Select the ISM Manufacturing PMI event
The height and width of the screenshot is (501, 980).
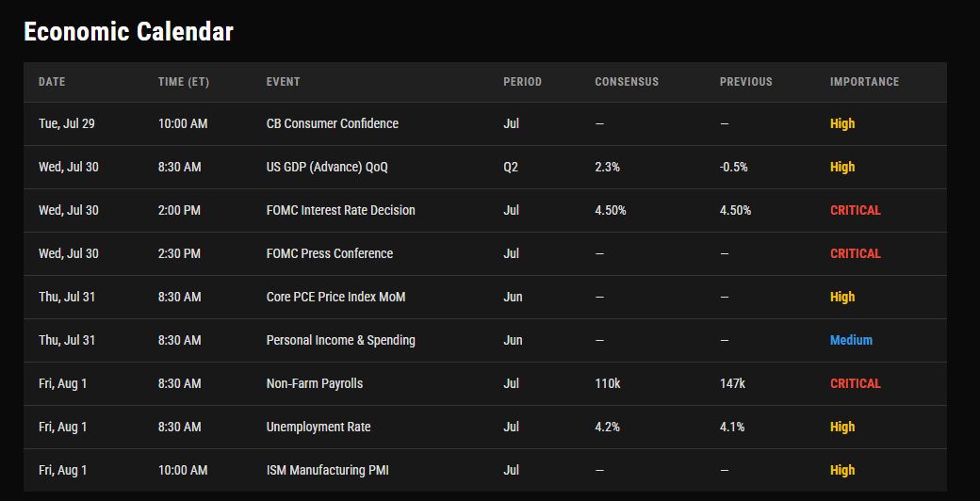pyautogui.click(x=328, y=470)
